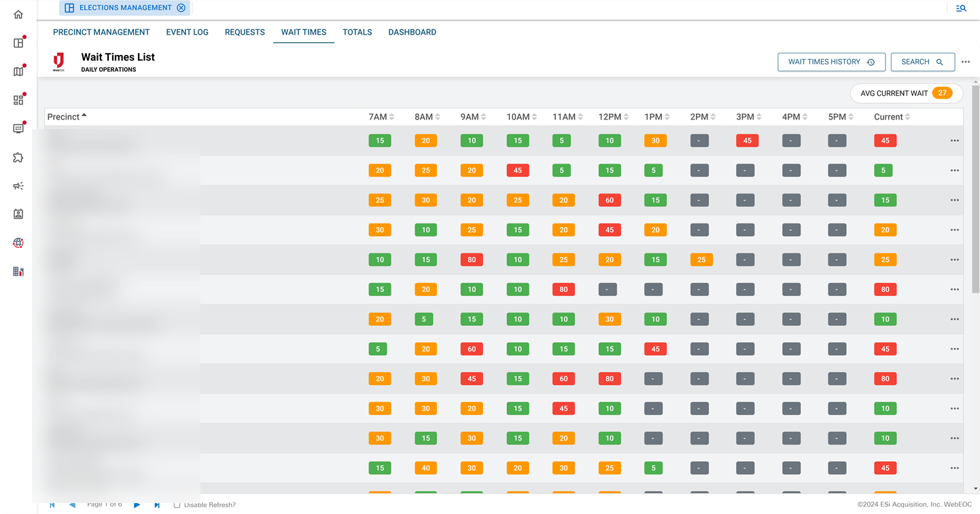Open the map icon in sidebar
The image size is (980, 514).
click(x=18, y=71)
